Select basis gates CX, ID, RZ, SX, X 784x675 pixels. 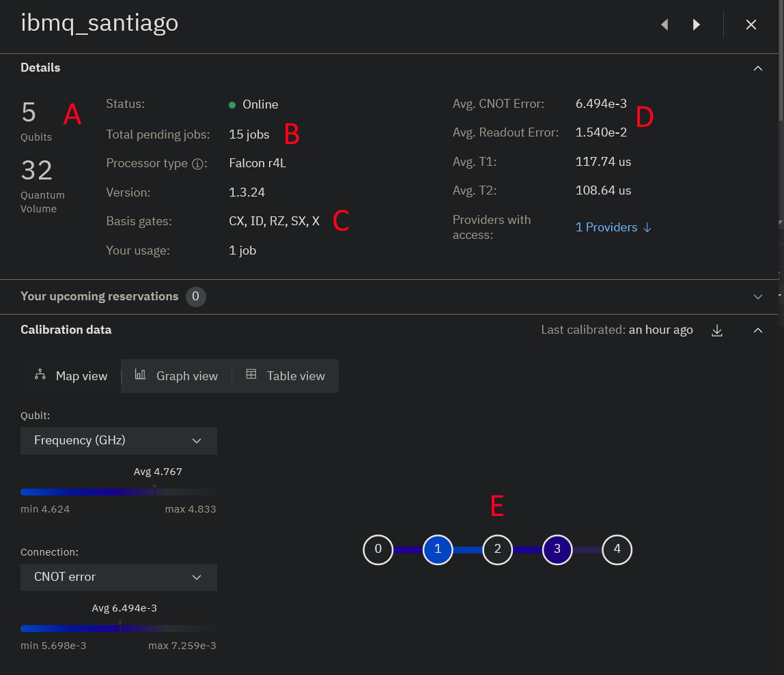274,221
